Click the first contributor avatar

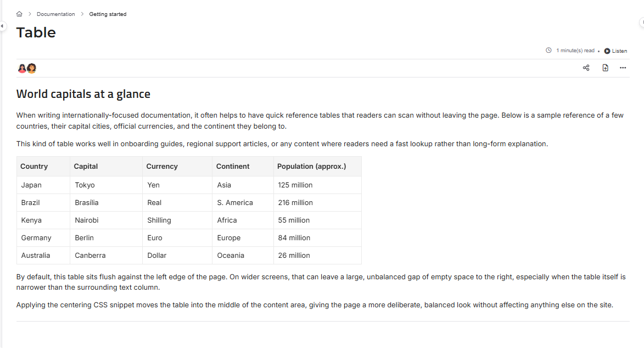click(x=22, y=68)
